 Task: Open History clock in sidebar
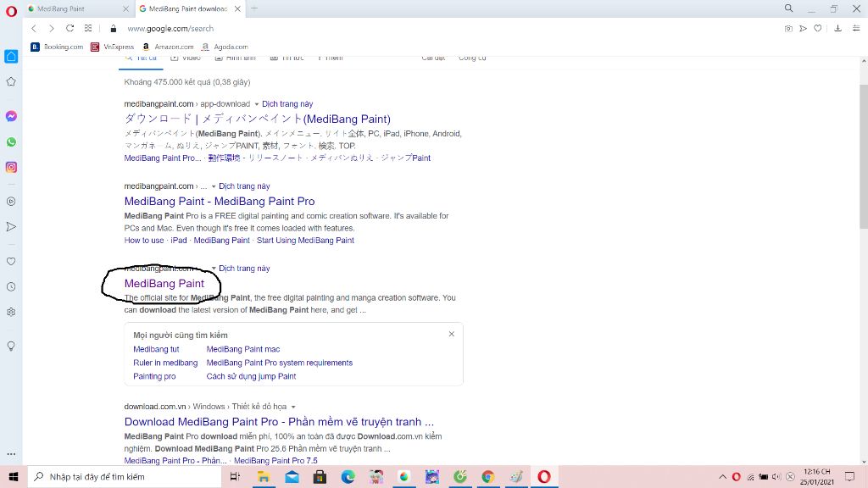pyautogui.click(x=11, y=286)
